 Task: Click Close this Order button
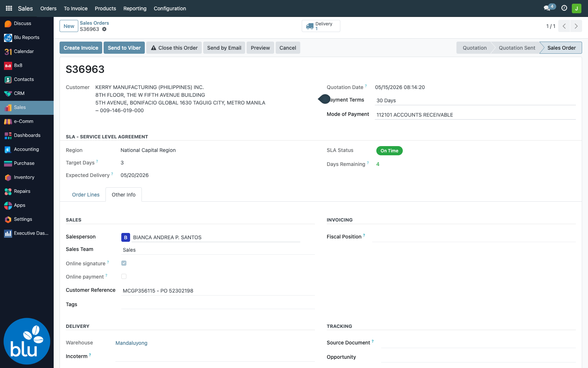(x=174, y=48)
